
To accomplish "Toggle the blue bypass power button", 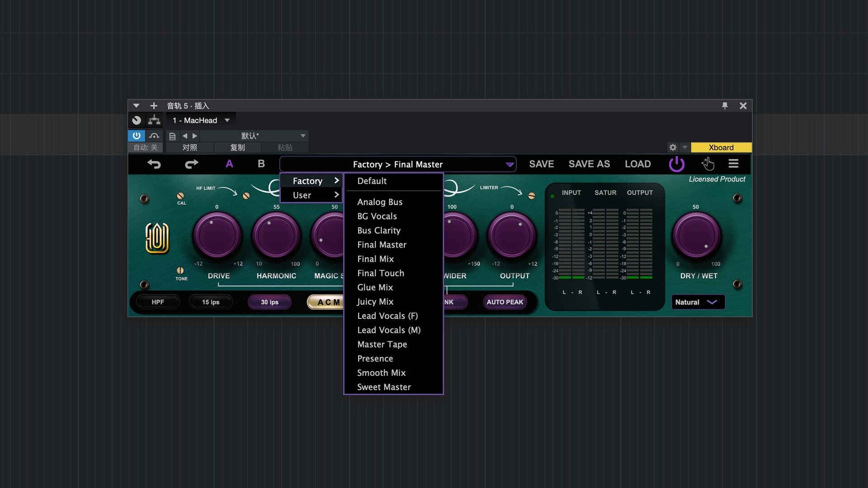I will pyautogui.click(x=136, y=136).
